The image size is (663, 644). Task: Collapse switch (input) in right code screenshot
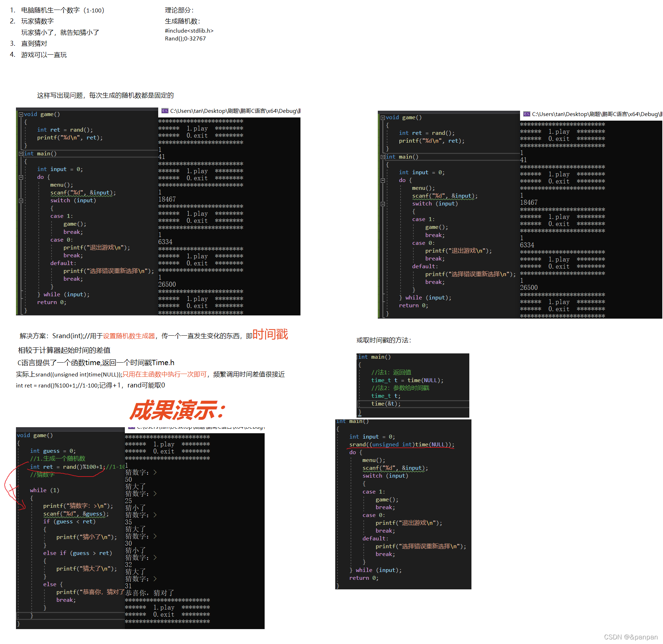click(x=383, y=204)
